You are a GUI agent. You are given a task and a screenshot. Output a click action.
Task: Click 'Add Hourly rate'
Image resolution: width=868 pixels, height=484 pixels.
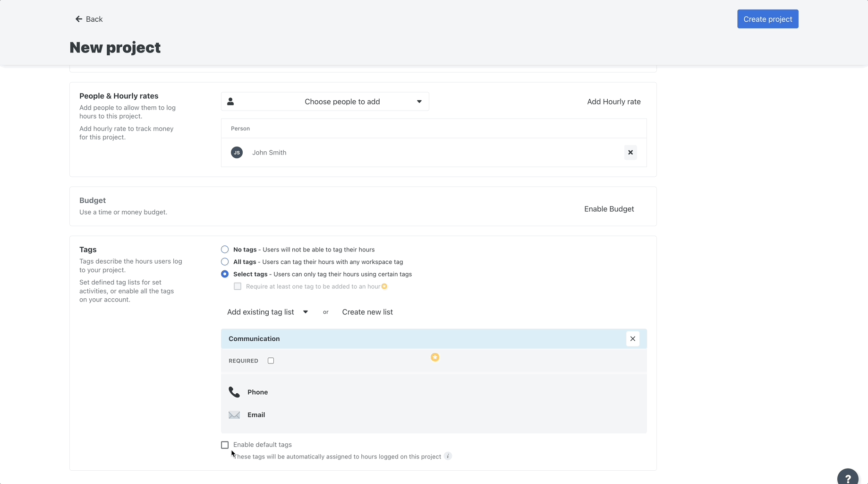click(x=614, y=102)
